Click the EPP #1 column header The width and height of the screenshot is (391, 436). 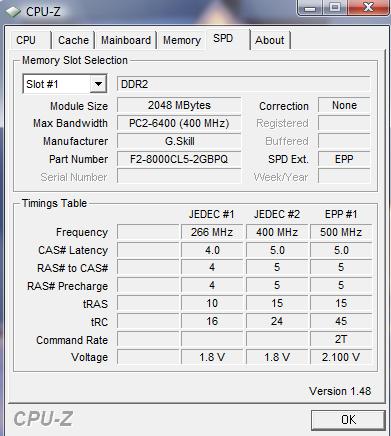click(341, 214)
